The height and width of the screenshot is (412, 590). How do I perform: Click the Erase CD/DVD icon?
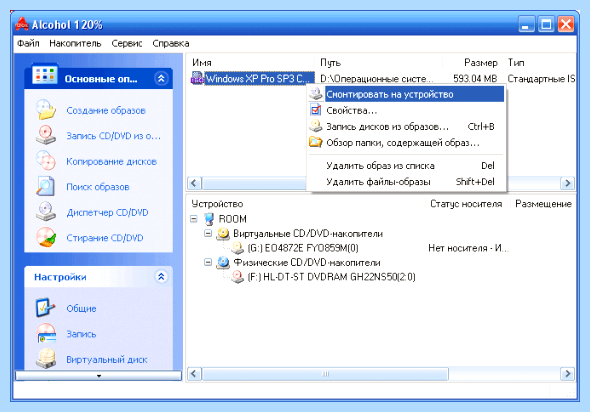[x=46, y=237]
